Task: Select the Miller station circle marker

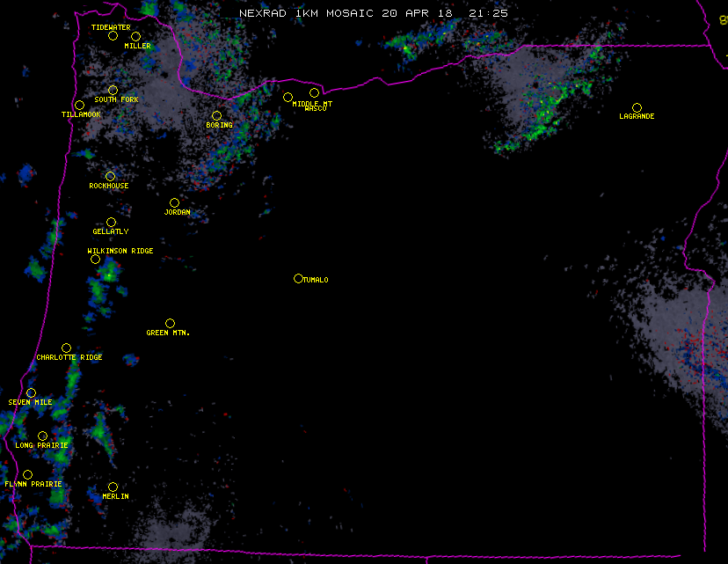Action: (x=135, y=36)
